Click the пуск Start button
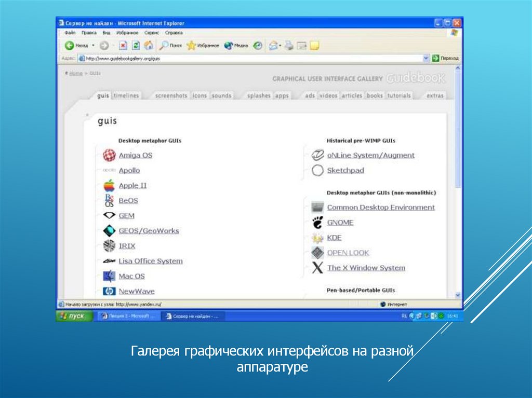532x398 pixels. click(74, 316)
